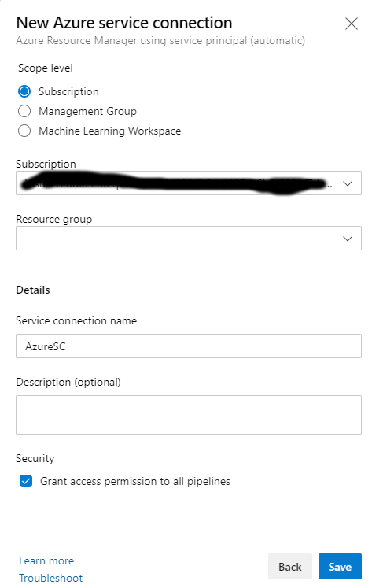This screenshot has height=588, width=372.
Task: Click the Azure Resource Manager subtitle text
Action: coord(160,40)
